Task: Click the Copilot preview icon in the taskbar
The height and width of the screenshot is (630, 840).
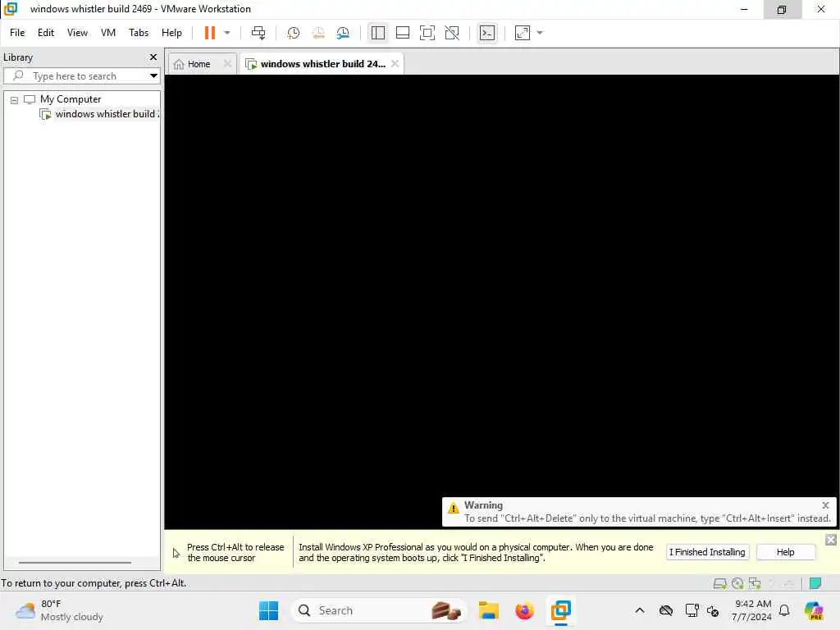Action: pos(814,610)
